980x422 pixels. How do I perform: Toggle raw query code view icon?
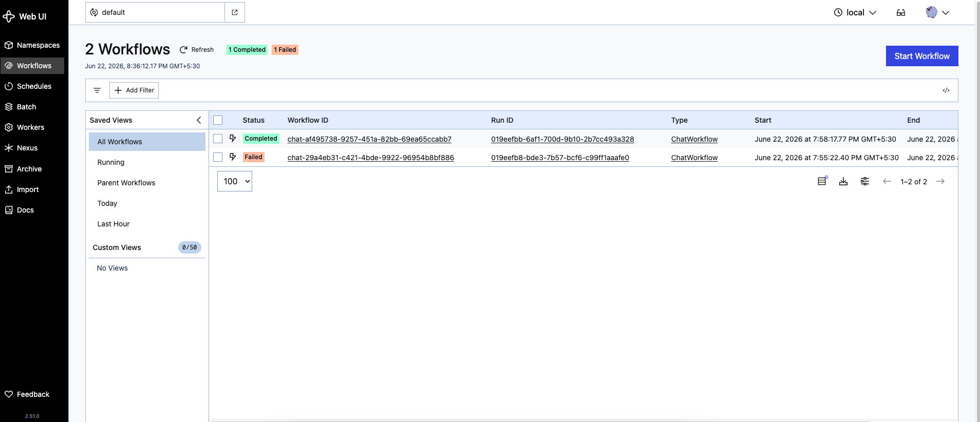(x=946, y=90)
